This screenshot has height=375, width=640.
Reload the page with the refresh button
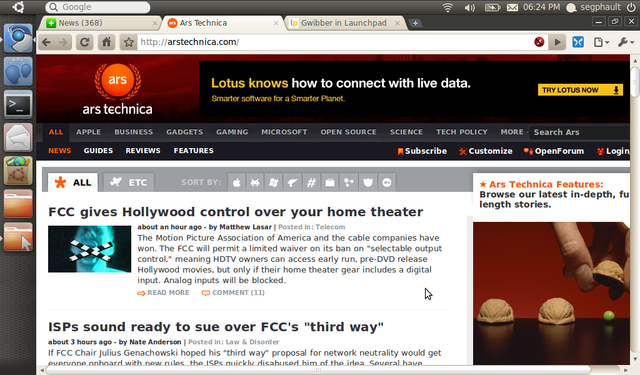pos(84,42)
